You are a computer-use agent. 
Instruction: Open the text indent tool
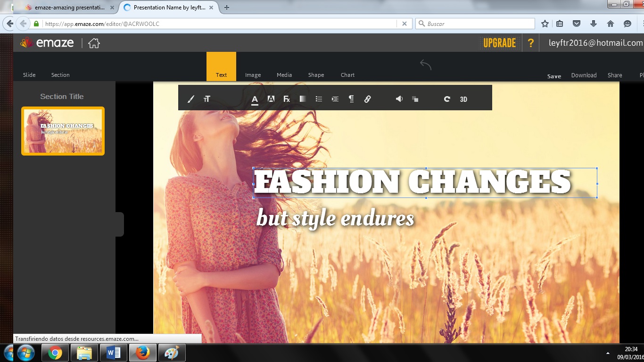click(335, 99)
